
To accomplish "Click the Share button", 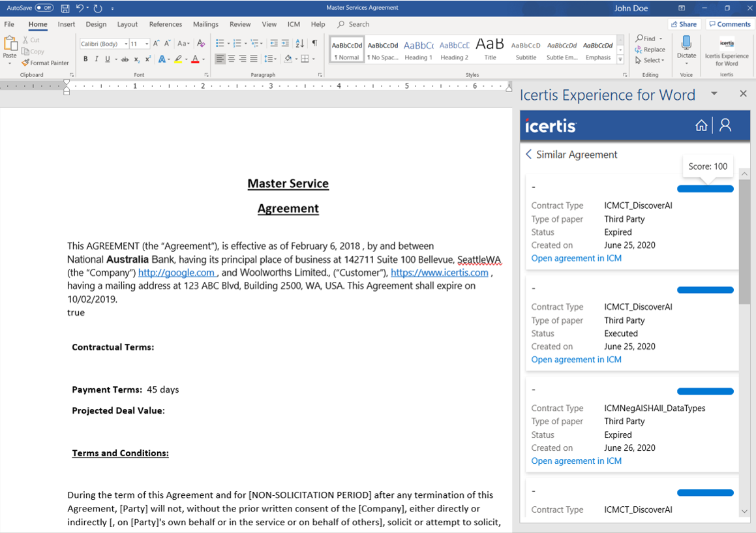I will (684, 24).
